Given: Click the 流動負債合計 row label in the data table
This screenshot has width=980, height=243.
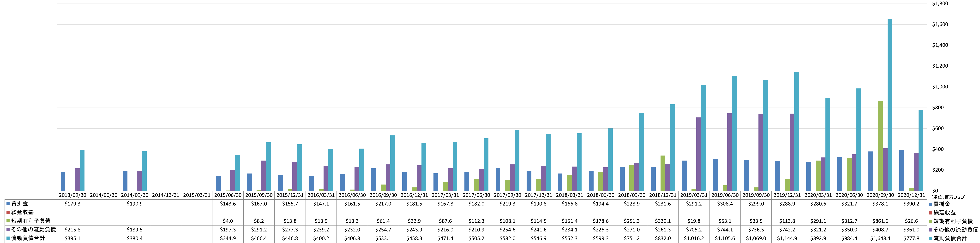Looking at the screenshot, I should pyautogui.click(x=28, y=238).
